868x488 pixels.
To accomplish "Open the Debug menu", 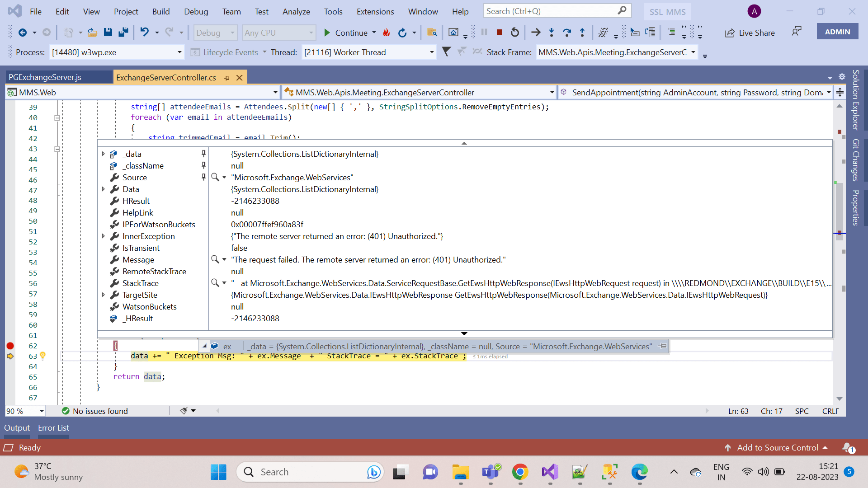I will pyautogui.click(x=196, y=11).
